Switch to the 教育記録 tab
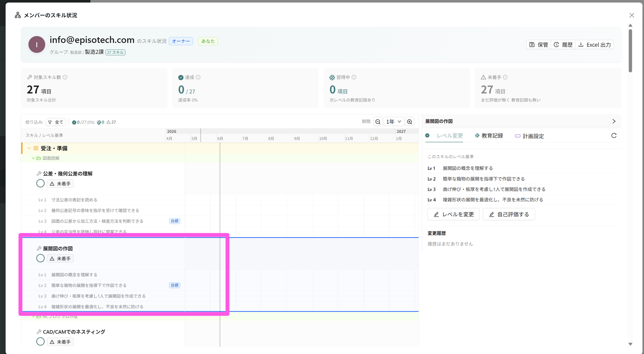This screenshot has height=354, width=644. pyautogui.click(x=489, y=136)
